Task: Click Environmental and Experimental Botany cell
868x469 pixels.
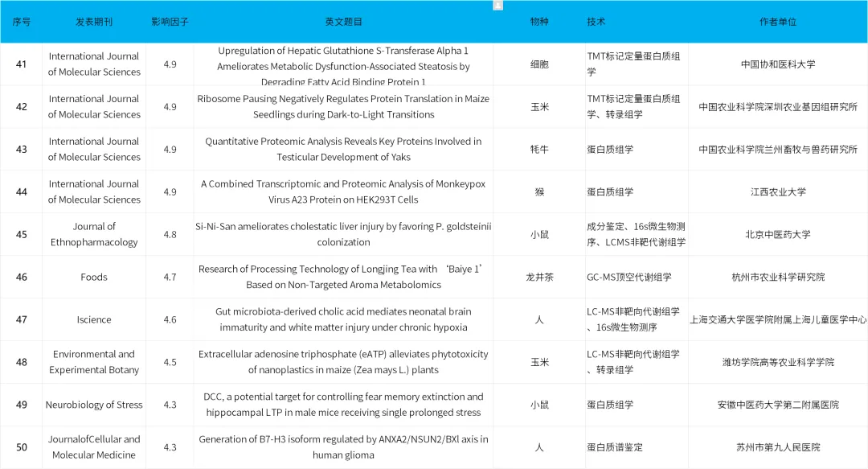Action: click(94, 362)
